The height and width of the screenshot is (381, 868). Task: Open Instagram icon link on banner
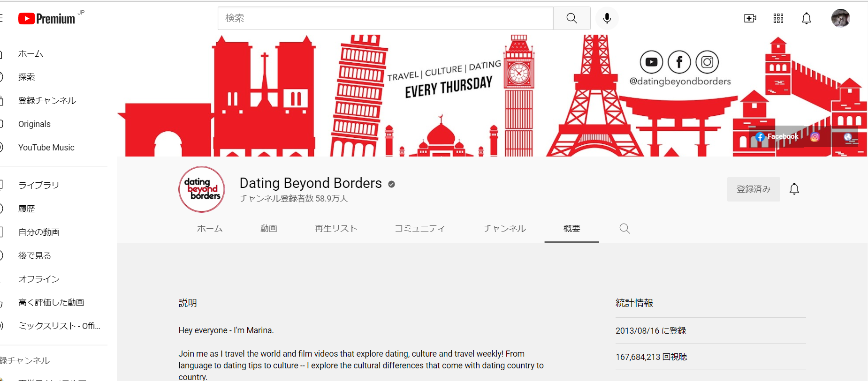[x=815, y=137]
